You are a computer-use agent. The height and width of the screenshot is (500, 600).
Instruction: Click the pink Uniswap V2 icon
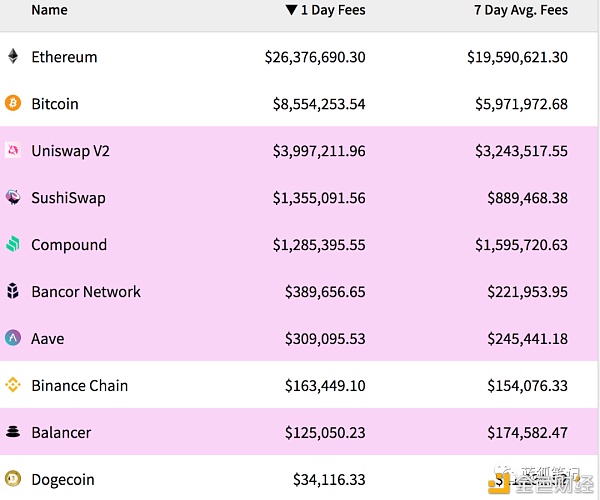tap(13, 151)
